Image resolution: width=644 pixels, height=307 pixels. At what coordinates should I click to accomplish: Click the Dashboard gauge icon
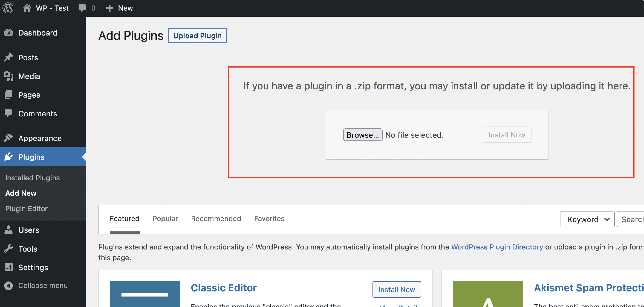(8, 33)
